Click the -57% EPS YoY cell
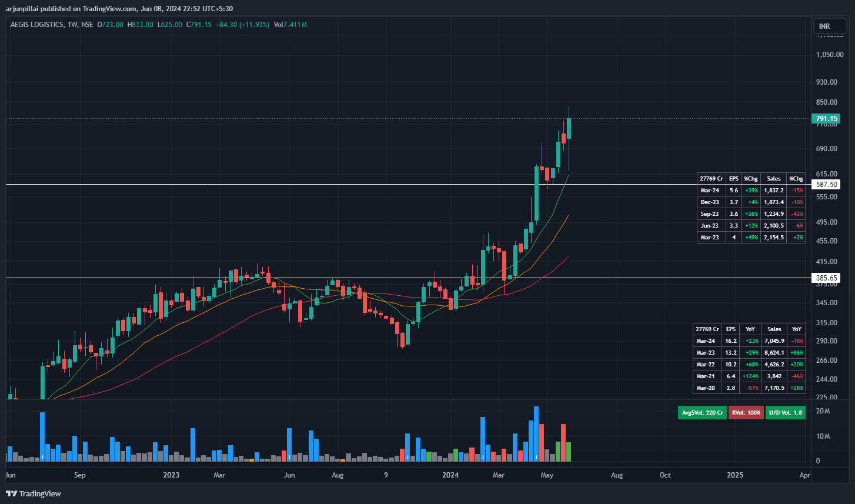Image resolution: width=855 pixels, height=504 pixels. click(x=749, y=388)
